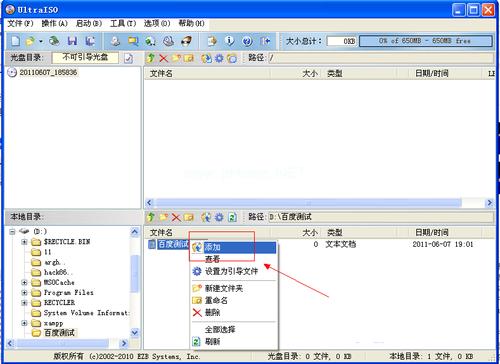
Task: Click New Folder icon in local directory toolbar
Action: [x=163, y=217]
